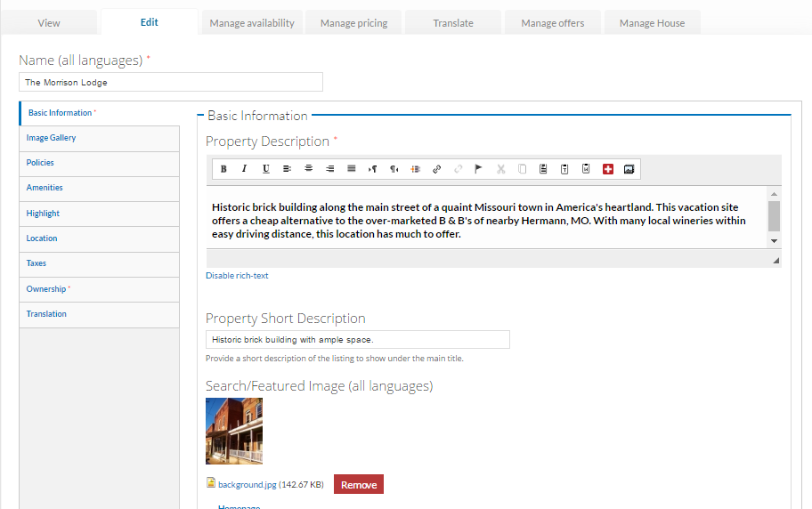Open the background.jpg file link

[247, 485]
